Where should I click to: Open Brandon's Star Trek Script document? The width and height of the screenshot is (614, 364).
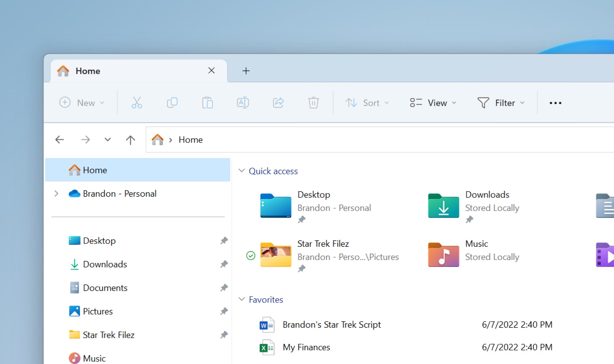click(x=332, y=325)
